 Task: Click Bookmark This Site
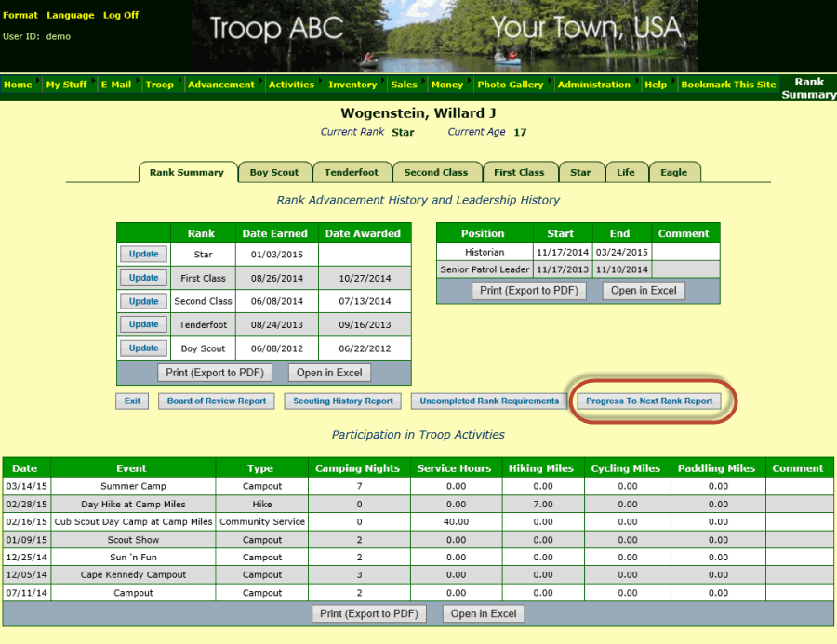(728, 85)
